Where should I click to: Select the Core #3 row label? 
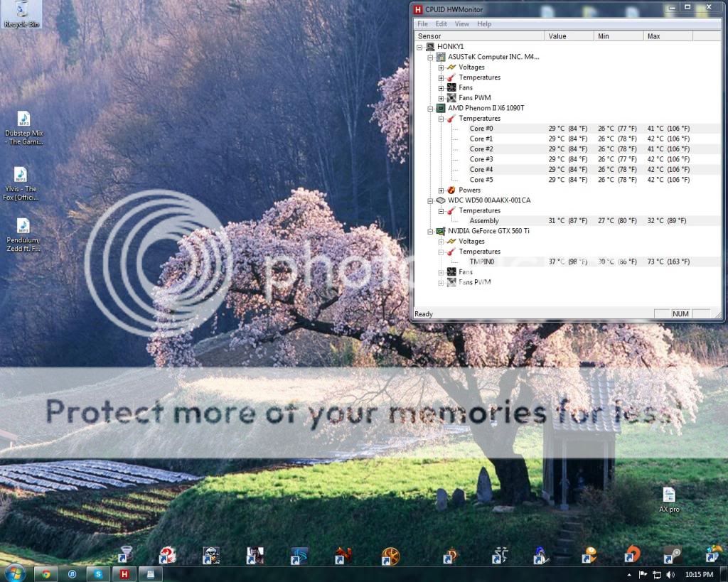click(481, 159)
